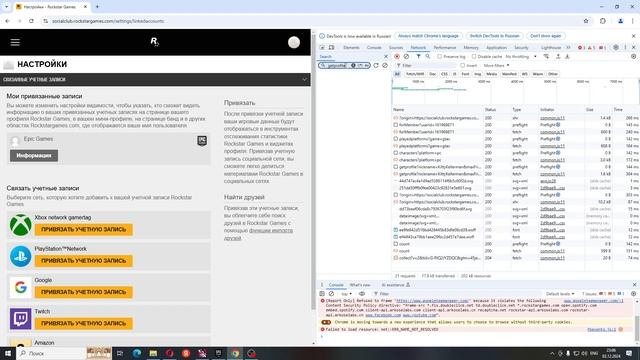Switch to the Application tab

(496, 48)
